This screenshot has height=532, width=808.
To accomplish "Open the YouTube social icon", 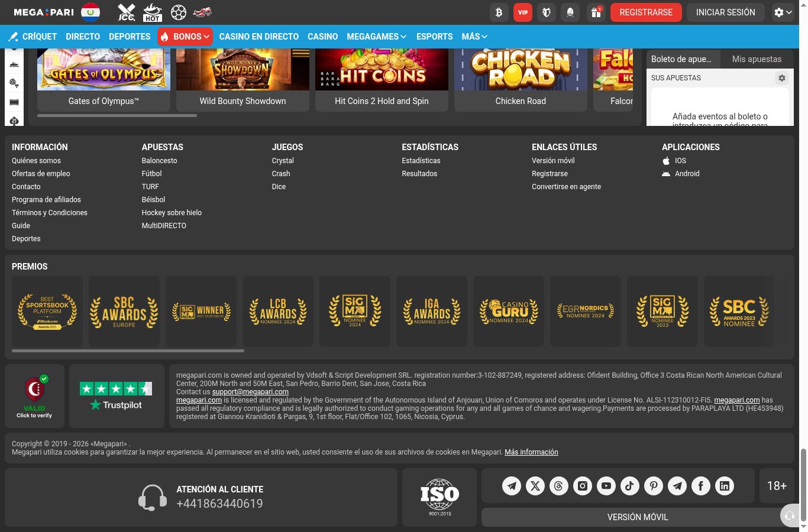I will pos(606,486).
